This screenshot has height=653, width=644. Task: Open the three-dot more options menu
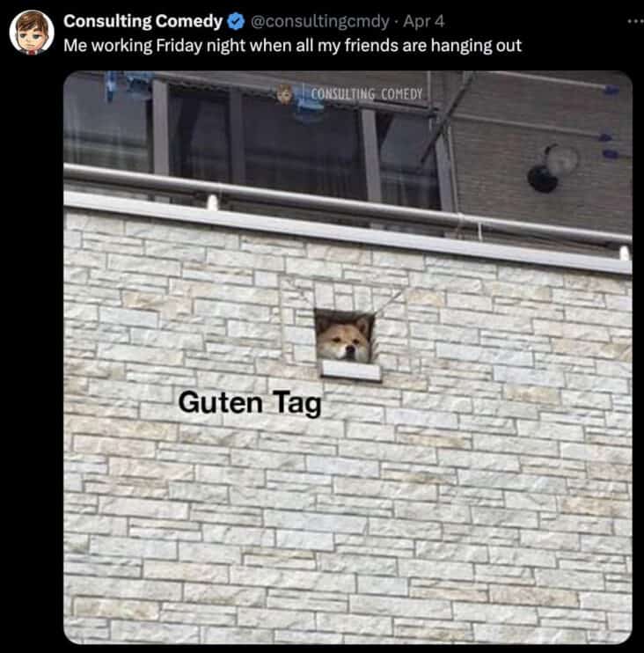tap(636, 21)
